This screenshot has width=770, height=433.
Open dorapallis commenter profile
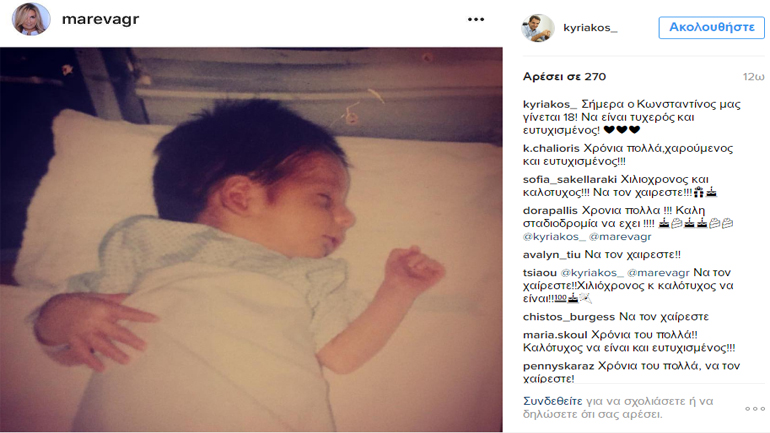point(550,211)
